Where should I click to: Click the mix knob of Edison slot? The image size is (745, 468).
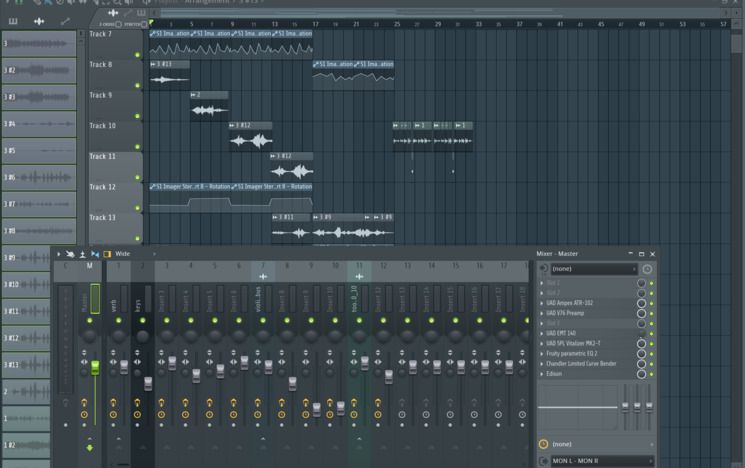pos(641,374)
